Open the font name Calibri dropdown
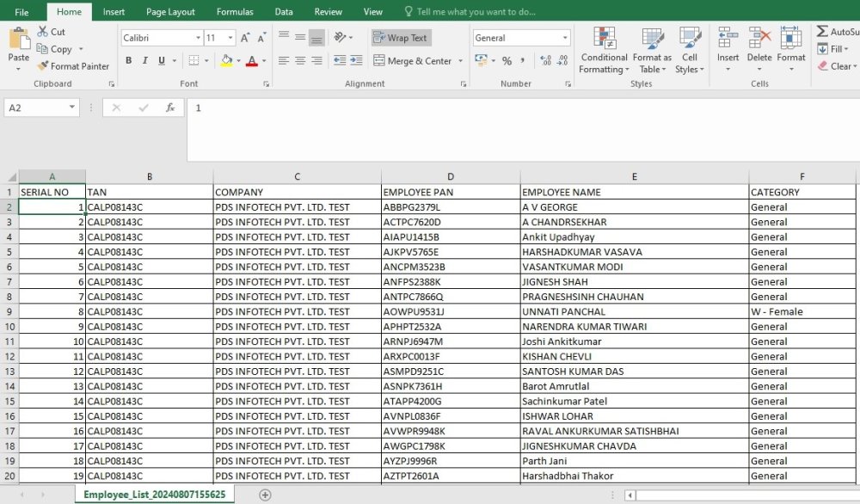 click(x=198, y=38)
